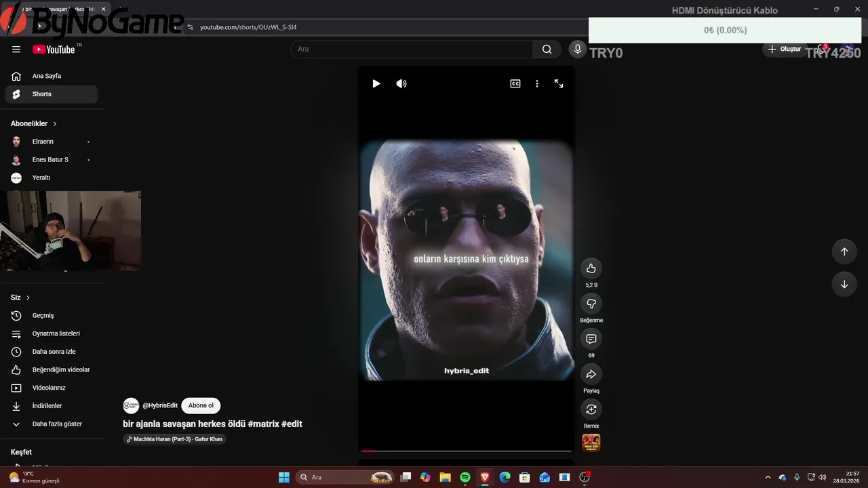Open Ana Sayfa in the sidebar

[x=52, y=76]
